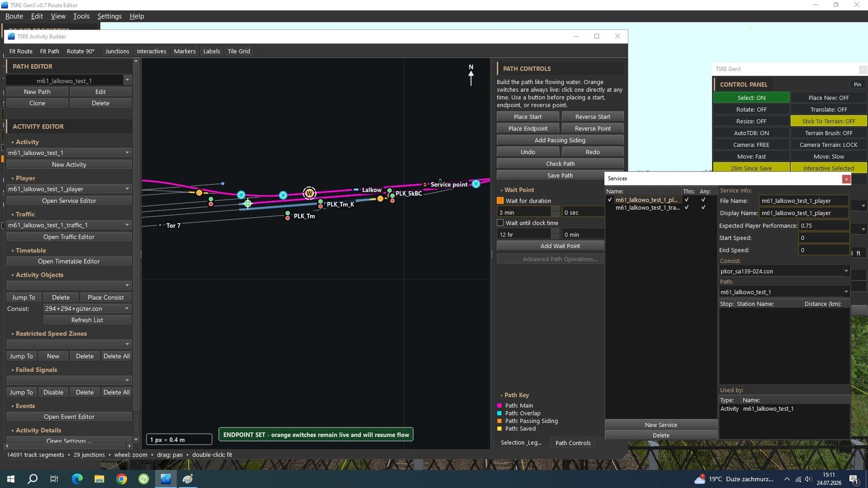Switch to Path Controls tab
The height and width of the screenshot is (488, 868).
click(x=573, y=443)
